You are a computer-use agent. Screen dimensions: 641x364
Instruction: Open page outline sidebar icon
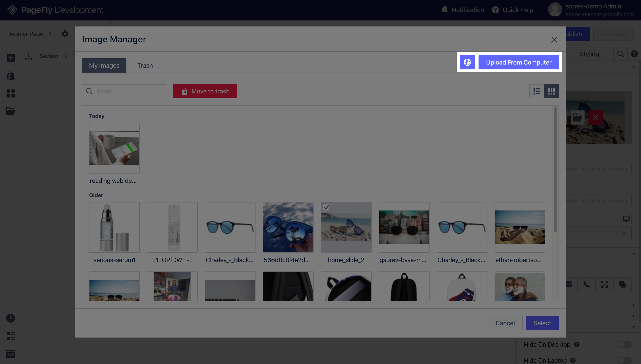pos(10,336)
